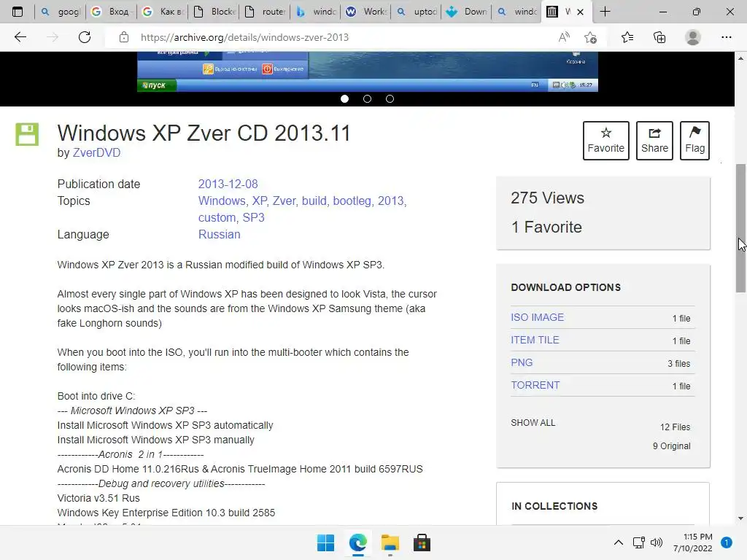Click the Refresh page icon
This screenshot has height=560, width=747.
[85, 37]
